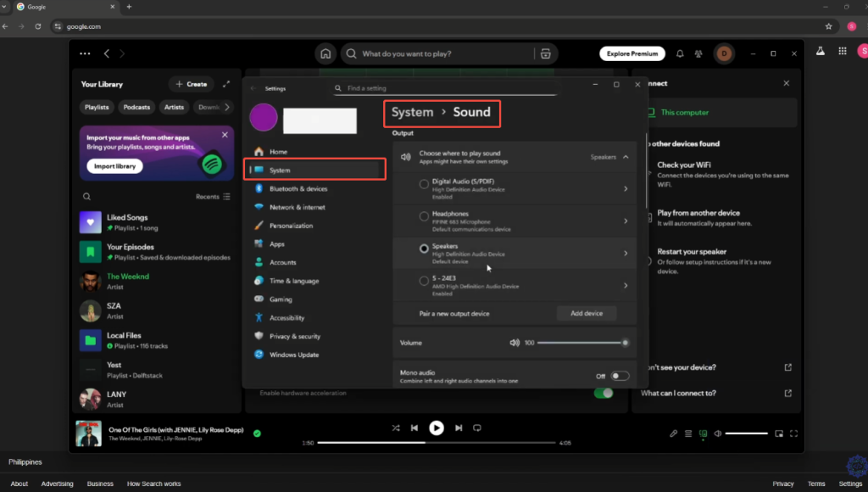This screenshot has height=492, width=868.
Task: Toggle shuffle in Spotify player
Action: [396, 428]
